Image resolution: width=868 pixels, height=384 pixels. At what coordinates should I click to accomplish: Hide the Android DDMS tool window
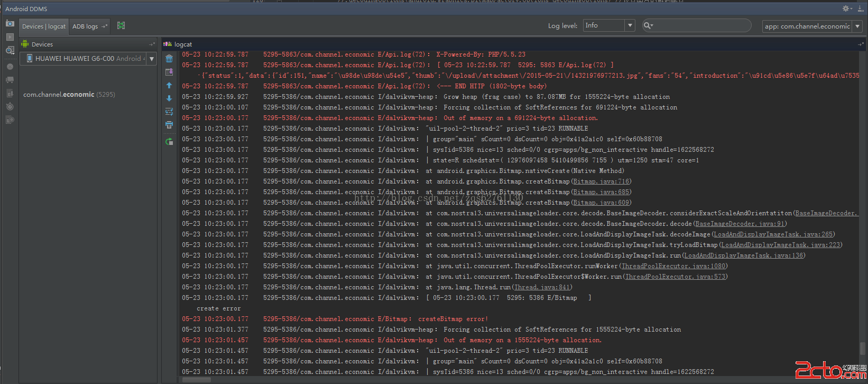pyautogui.click(x=860, y=8)
